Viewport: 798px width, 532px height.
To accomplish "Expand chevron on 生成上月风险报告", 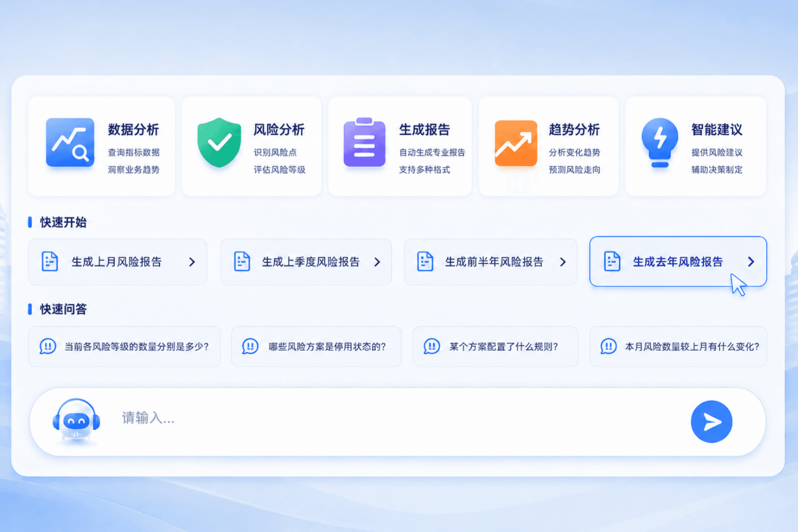I will click(x=192, y=262).
